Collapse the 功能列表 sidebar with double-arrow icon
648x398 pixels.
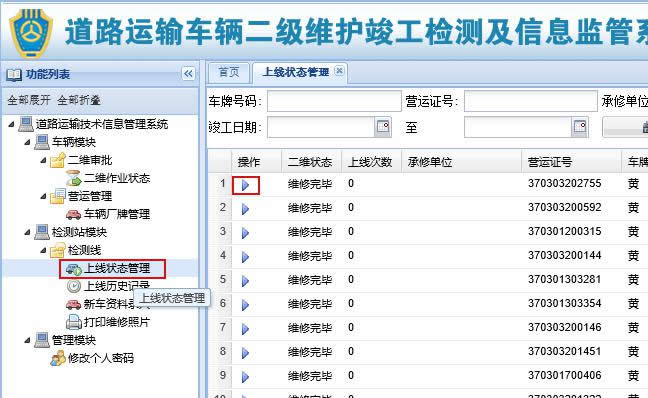click(x=188, y=74)
